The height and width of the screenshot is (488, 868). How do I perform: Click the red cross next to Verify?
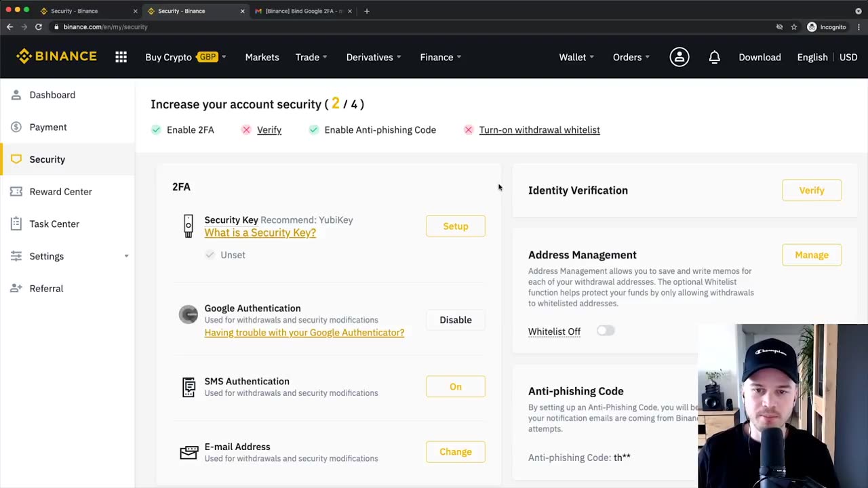246,130
